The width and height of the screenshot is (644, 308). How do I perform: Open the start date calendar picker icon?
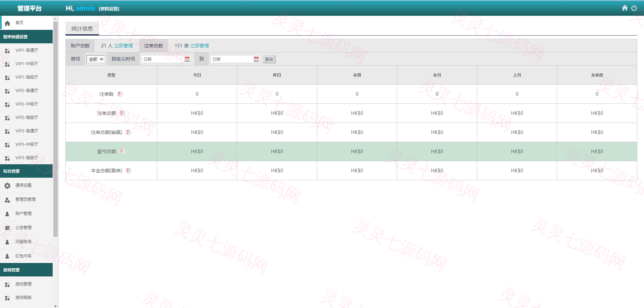tap(187, 59)
